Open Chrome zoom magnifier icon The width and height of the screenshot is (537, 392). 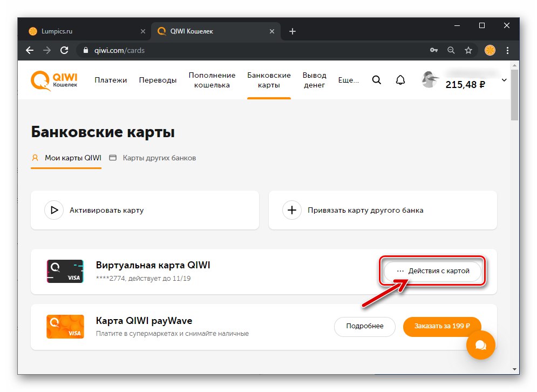point(451,50)
